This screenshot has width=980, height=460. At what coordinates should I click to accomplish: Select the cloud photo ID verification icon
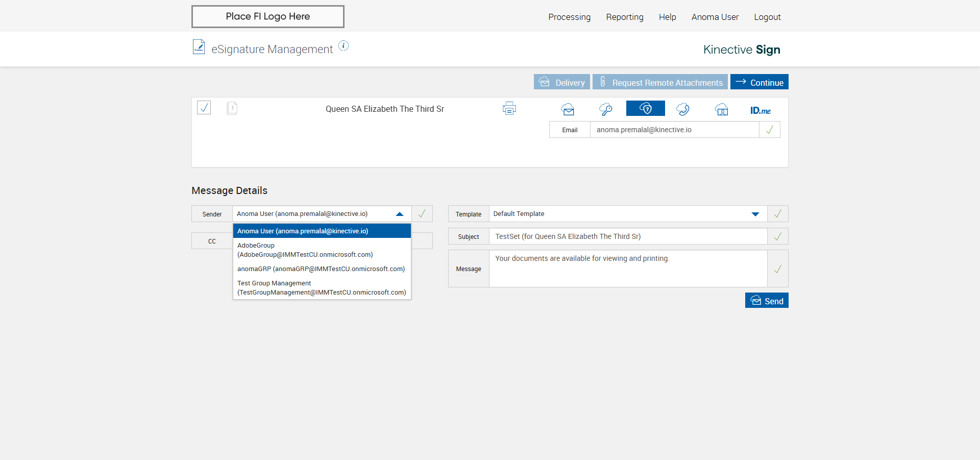pos(721,109)
